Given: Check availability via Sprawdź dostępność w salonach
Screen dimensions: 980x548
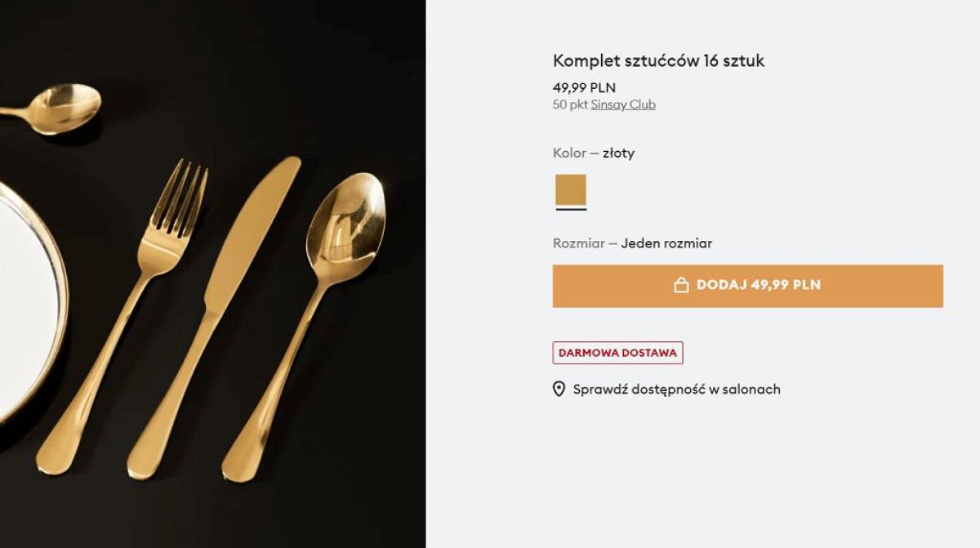Looking at the screenshot, I should click(x=676, y=390).
